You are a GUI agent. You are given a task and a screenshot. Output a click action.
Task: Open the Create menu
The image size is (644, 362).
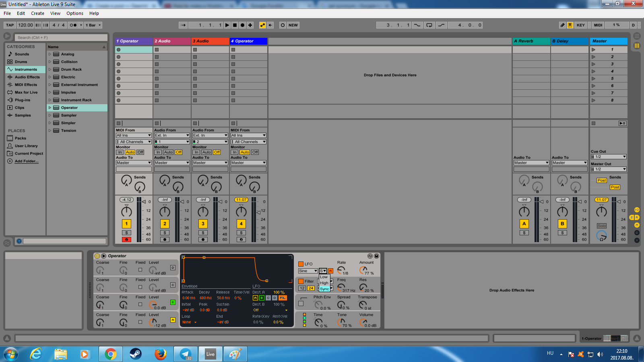[38, 13]
